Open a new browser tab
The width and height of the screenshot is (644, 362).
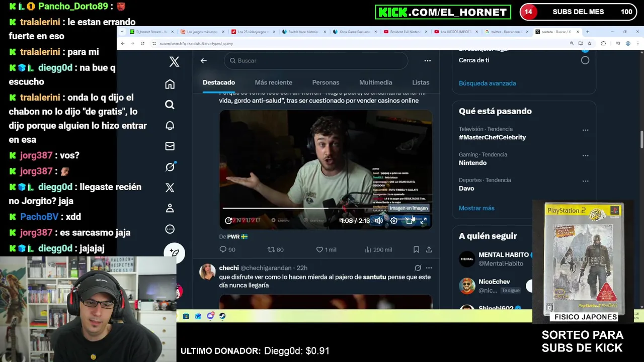tap(587, 32)
